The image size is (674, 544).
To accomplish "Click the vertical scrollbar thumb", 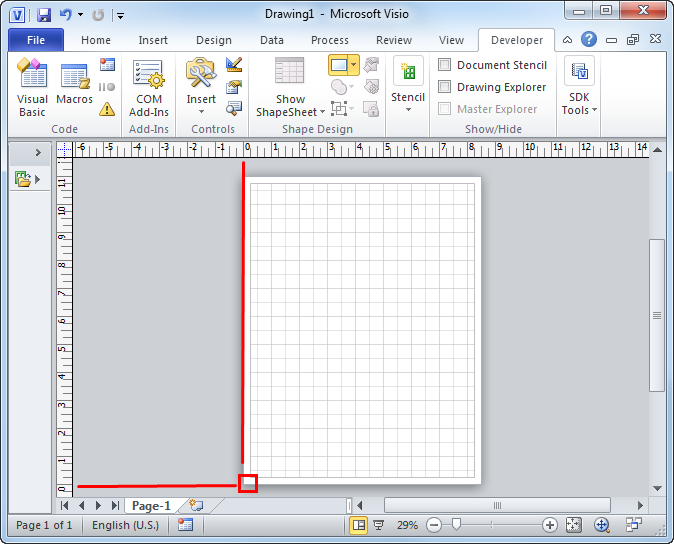I will tap(657, 315).
